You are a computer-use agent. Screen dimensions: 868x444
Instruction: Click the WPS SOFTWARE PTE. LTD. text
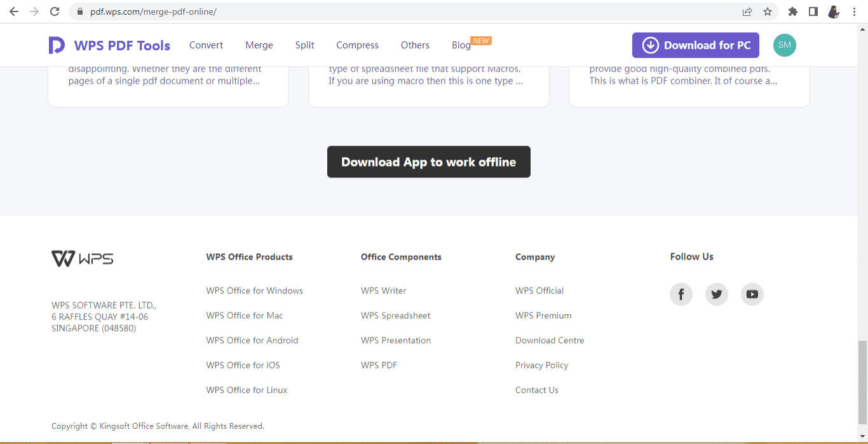[104, 305]
